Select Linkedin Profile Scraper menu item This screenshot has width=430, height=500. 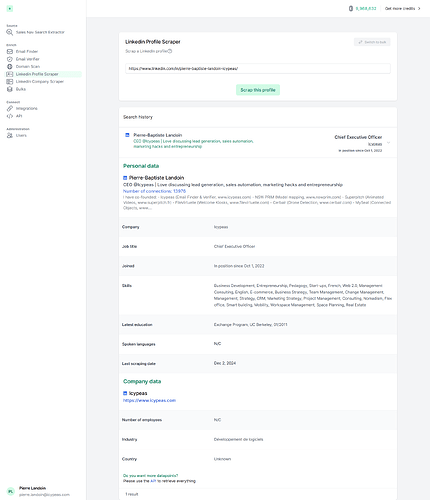[43, 74]
